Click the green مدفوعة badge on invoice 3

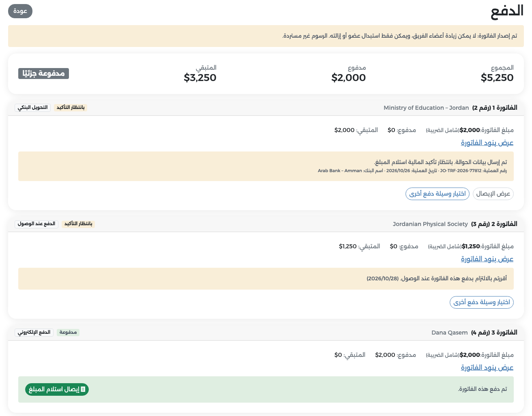point(68,332)
